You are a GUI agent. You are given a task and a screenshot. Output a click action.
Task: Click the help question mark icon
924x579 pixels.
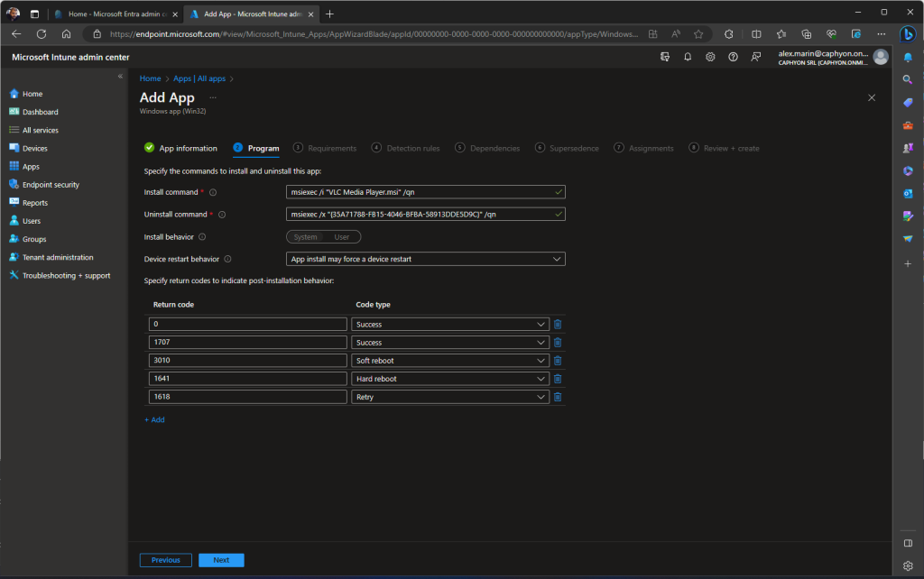coord(733,57)
